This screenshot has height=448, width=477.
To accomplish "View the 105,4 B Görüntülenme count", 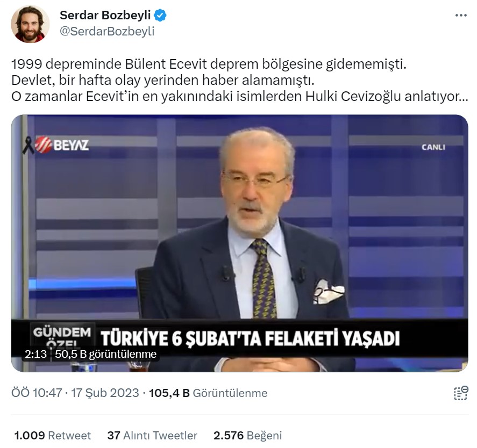I will pos(208,393).
